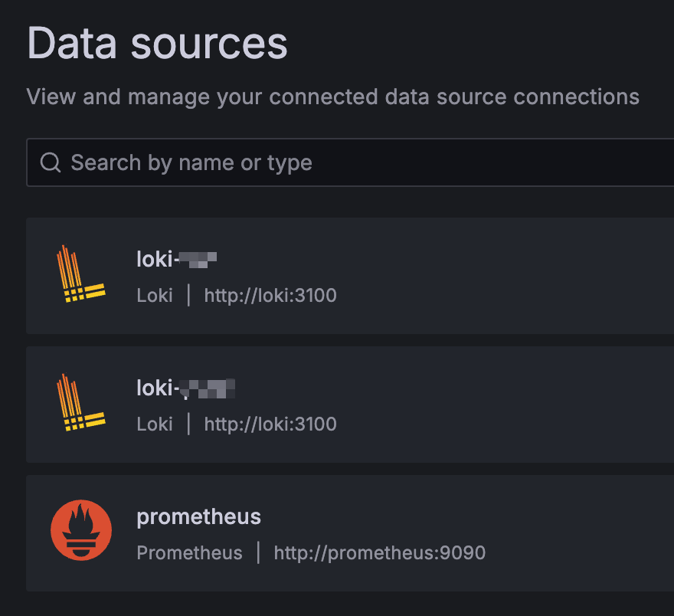This screenshot has height=616, width=674.
Task: Click the bottom http://loki:3100 URL text
Action: pos(270,424)
